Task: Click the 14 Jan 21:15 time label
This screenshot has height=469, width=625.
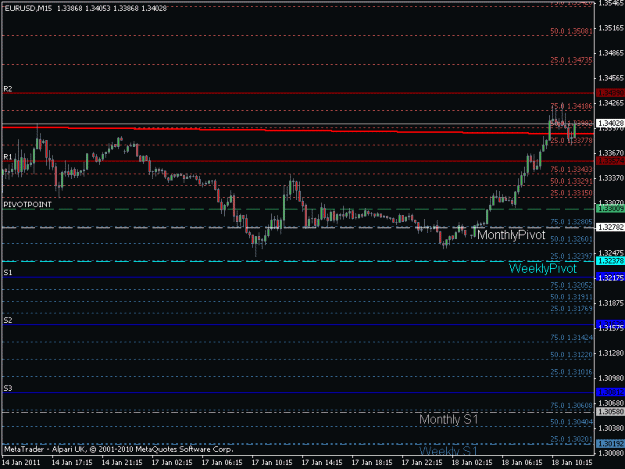Action: [x=122, y=463]
